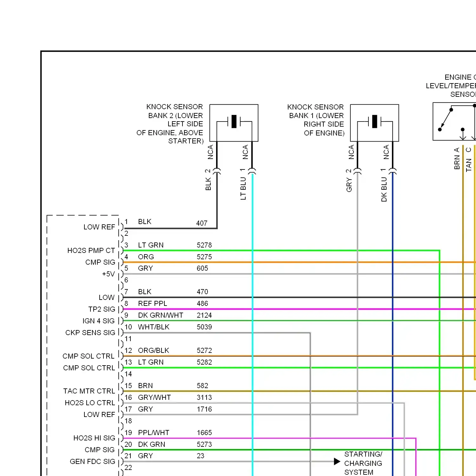The height and width of the screenshot is (476, 476).
Task: Click circuit number 5278
Action: click(204, 245)
